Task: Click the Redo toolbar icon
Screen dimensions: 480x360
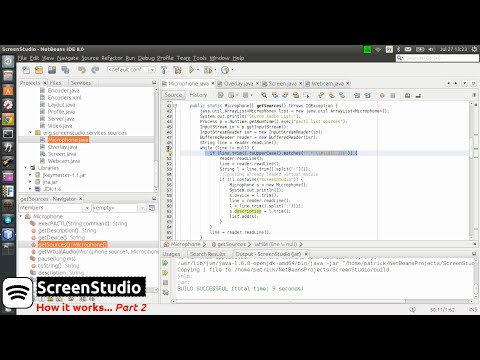Action: (x=95, y=70)
